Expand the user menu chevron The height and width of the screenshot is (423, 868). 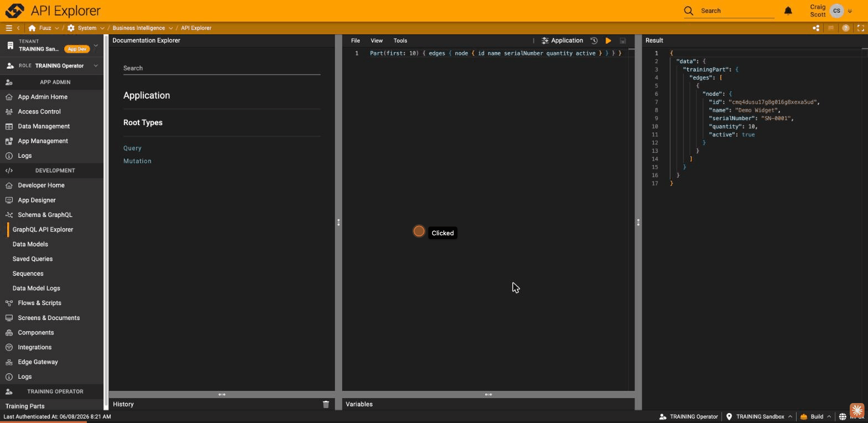point(850,11)
